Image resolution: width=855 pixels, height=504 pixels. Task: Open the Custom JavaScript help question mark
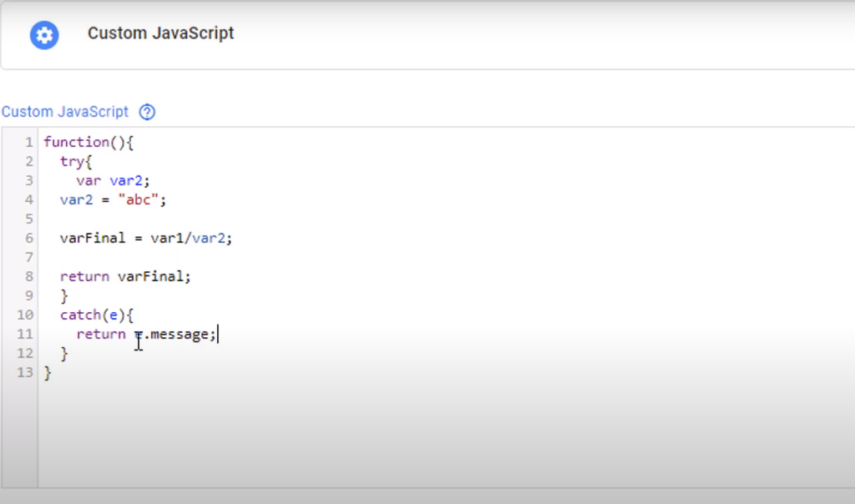click(148, 112)
